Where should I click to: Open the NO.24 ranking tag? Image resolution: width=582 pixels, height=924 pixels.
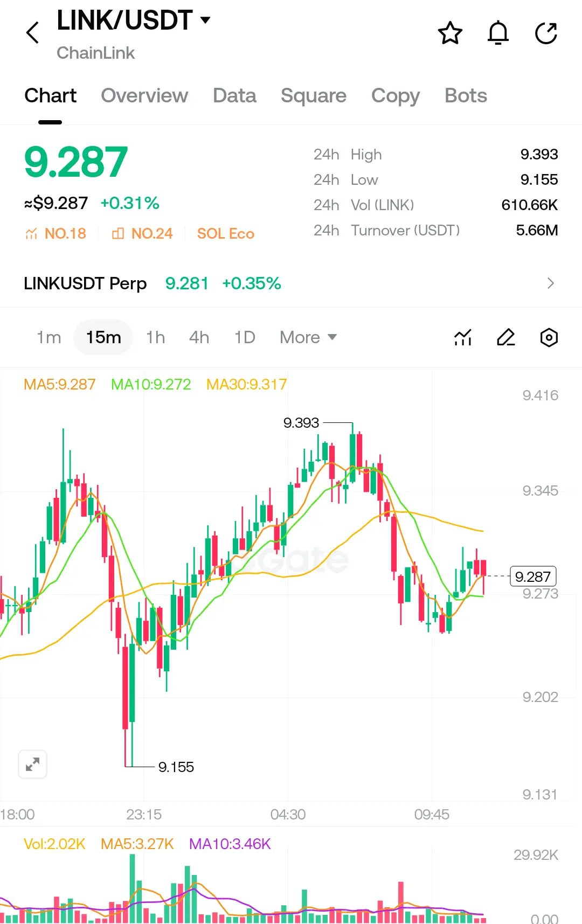click(142, 233)
